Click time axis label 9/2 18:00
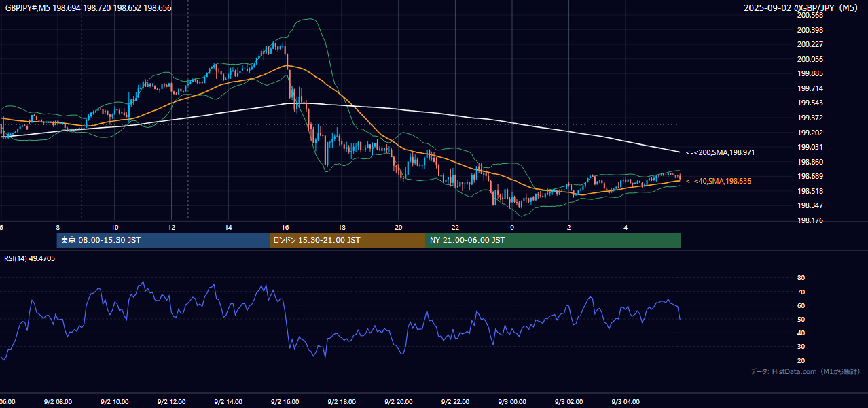Screen dimensions: 868x408 point(342,401)
